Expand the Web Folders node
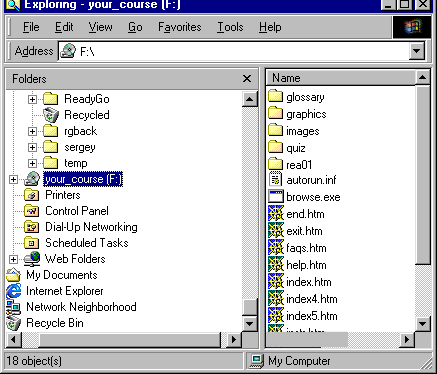 (13, 259)
